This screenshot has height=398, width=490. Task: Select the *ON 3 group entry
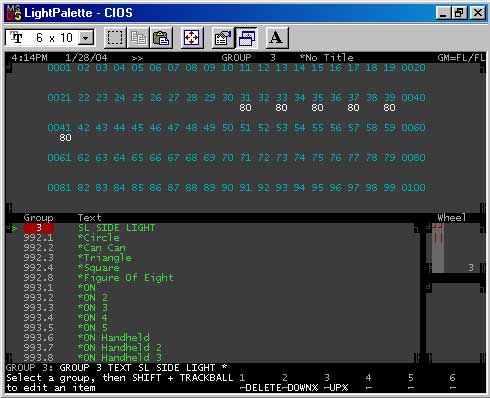coord(93,308)
